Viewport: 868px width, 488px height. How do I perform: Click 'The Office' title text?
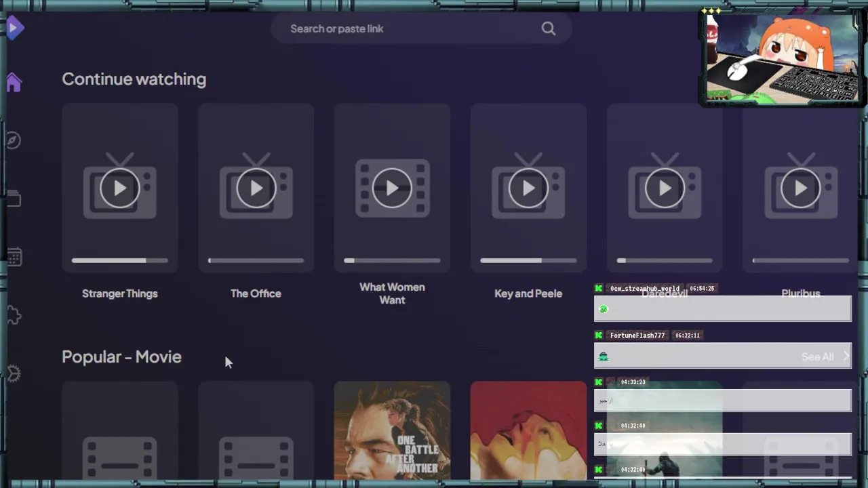[256, 293]
